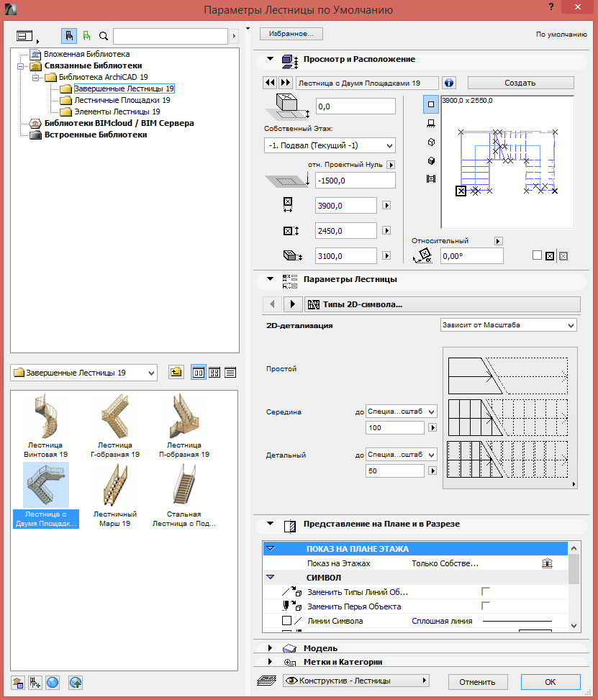Expand the Метки и Категории section

[270, 662]
